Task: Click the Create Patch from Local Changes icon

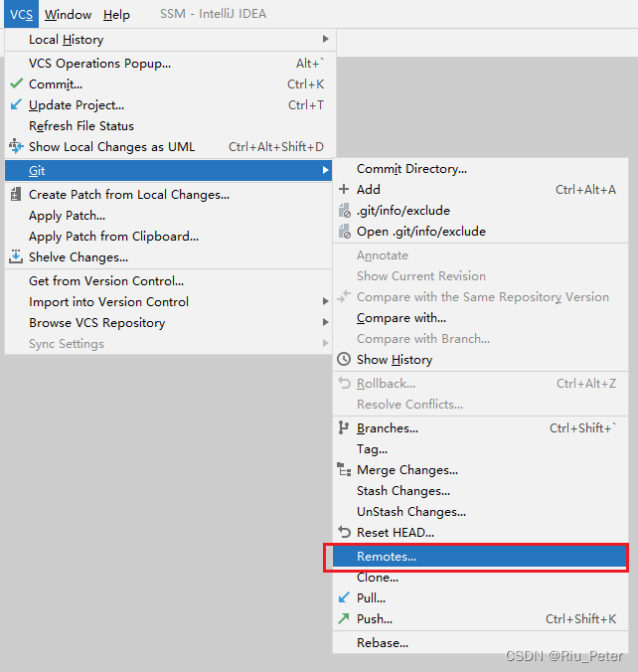Action: (x=16, y=194)
